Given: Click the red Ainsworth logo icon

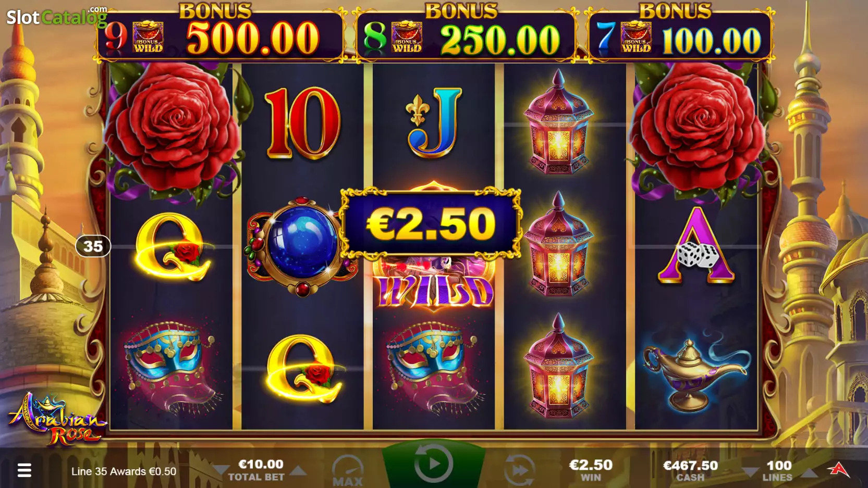Looking at the screenshot, I should [x=838, y=470].
